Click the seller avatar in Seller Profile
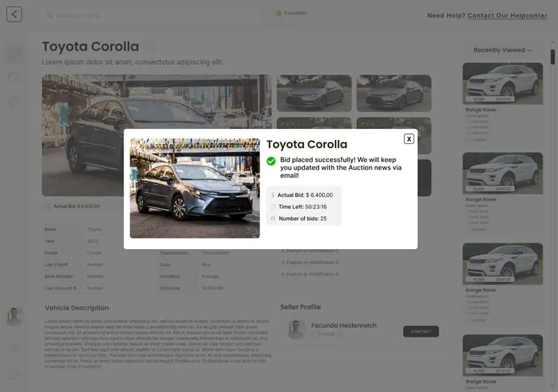558x392 pixels. (x=296, y=329)
